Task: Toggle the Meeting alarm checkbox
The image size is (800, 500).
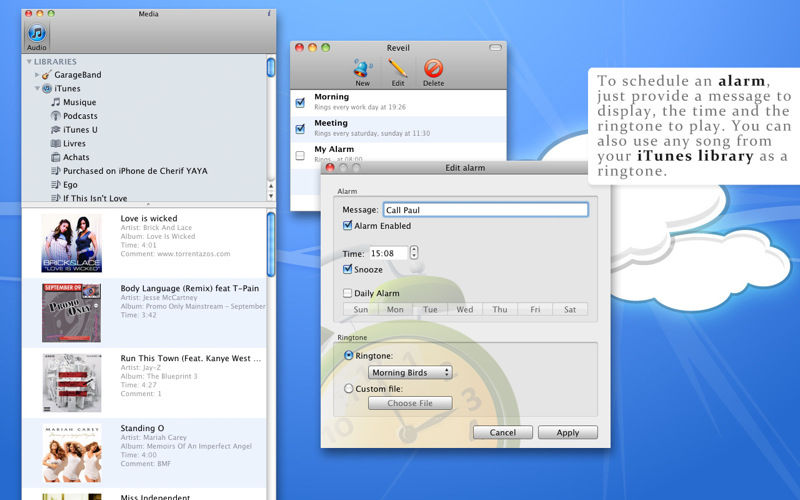Action: 300,129
